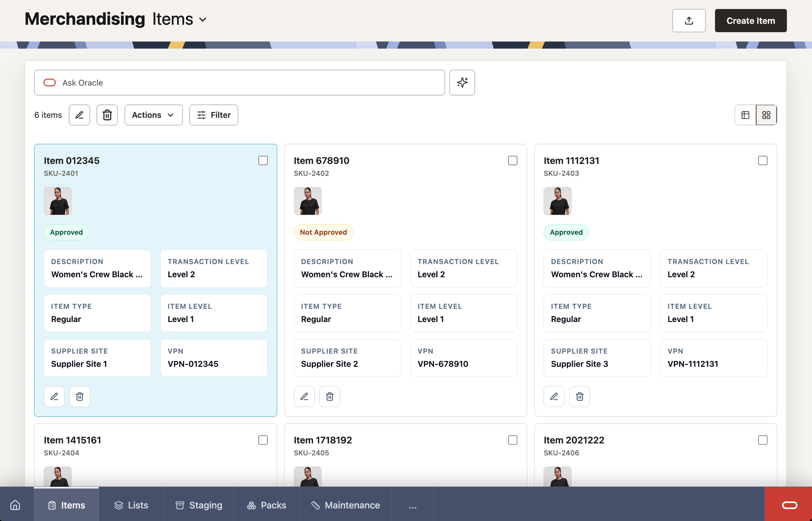
Task: Click the SKU-2402 label
Action: [311, 173]
